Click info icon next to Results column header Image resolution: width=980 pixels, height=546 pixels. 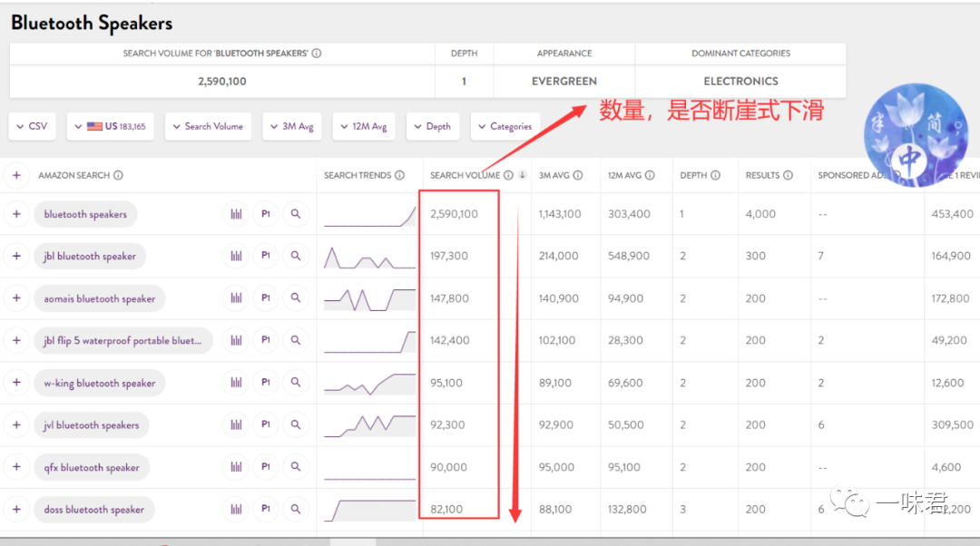pyautogui.click(x=789, y=175)
